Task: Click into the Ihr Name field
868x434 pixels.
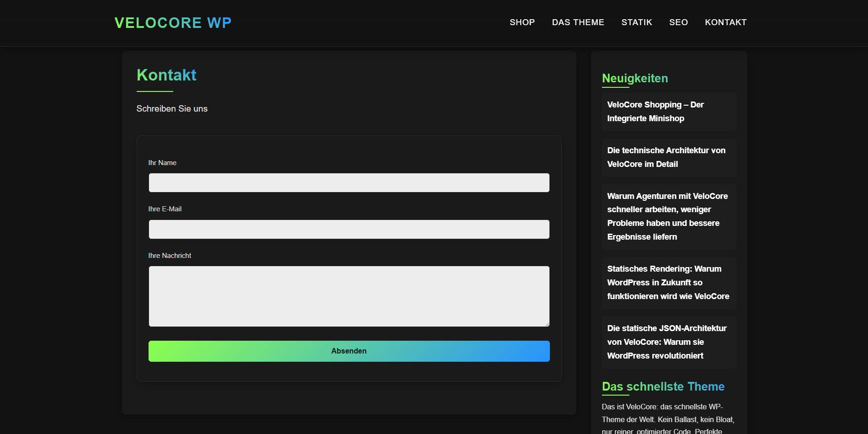Action: tap(349, 182)
